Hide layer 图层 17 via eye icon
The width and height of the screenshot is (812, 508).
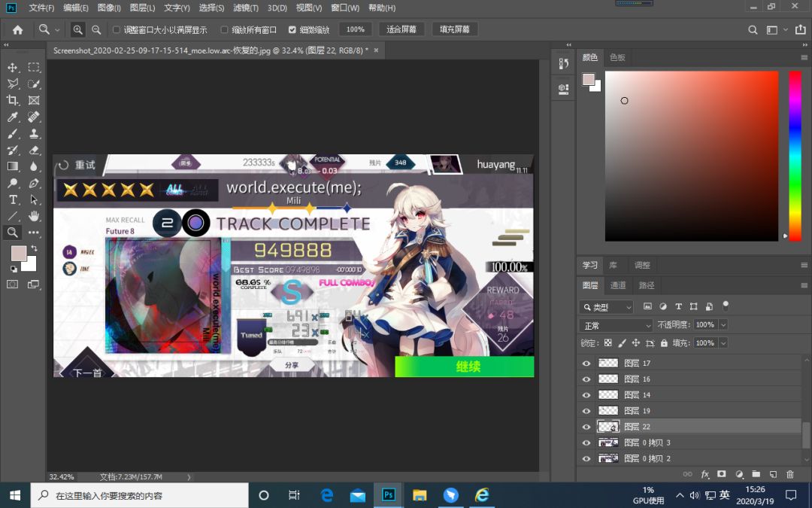(x=586, y=364)
